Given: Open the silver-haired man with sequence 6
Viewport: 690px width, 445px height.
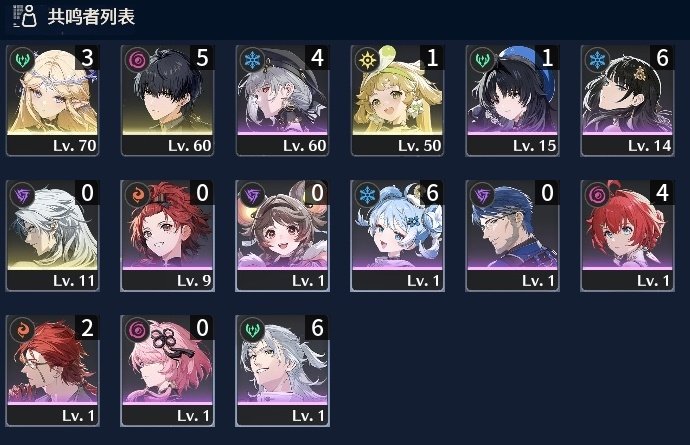Looking at the screenshot, I should (283, 371).
